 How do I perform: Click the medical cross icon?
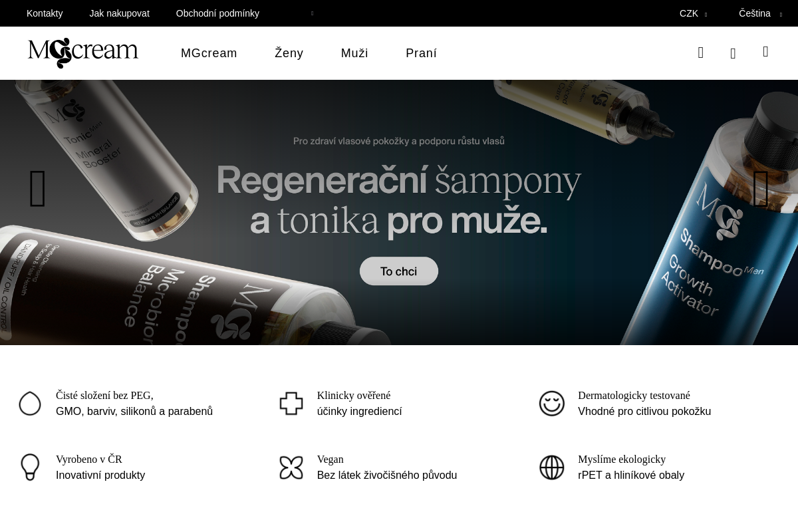(291, 404)
